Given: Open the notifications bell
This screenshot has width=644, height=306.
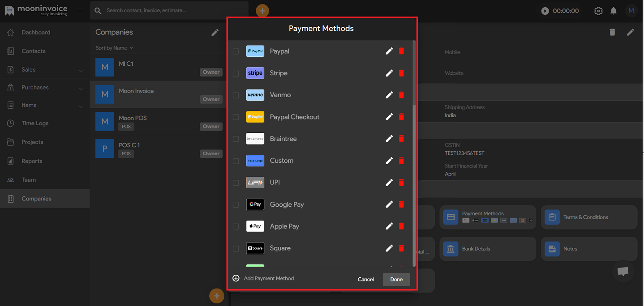Looking at the screenshot, I should [614, 11].
